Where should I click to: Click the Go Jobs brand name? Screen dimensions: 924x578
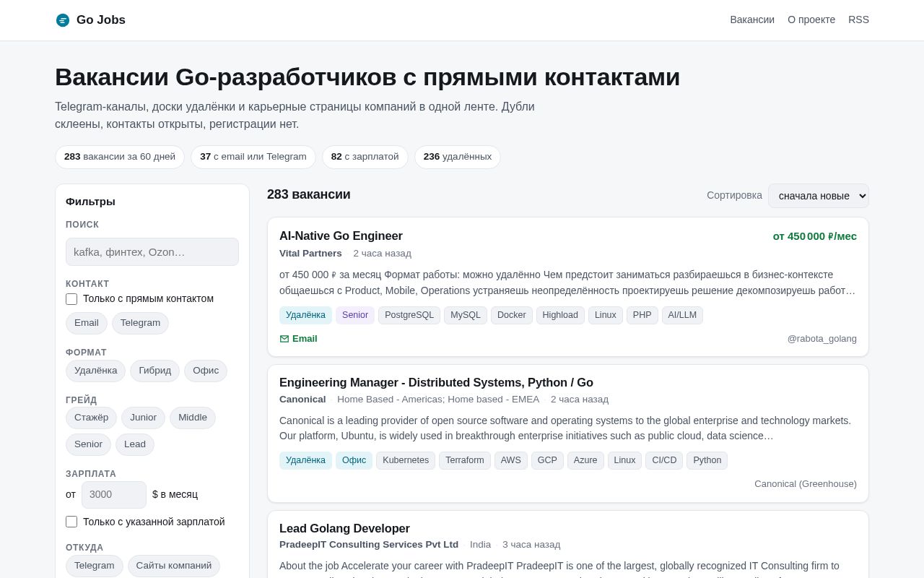[x=101, y=20]
